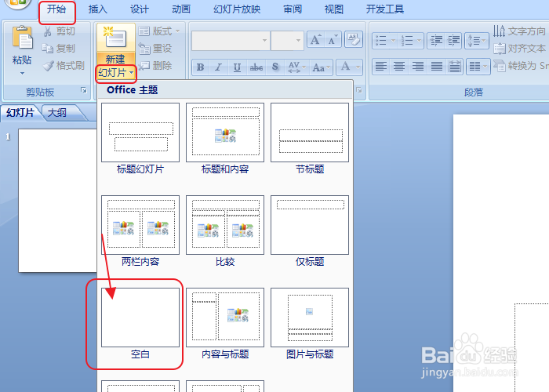The image size is (549, 392).
Task: Open the 开发工具 (Developer) tab
Action: (385, 9)
